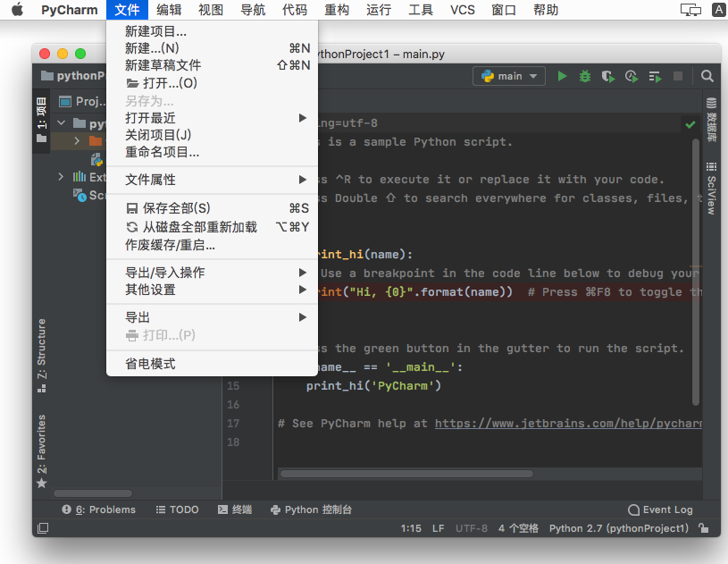The width and height of the screenshot is (728, 564).
Task: Open the Apple menu
Action: [17, 10]
